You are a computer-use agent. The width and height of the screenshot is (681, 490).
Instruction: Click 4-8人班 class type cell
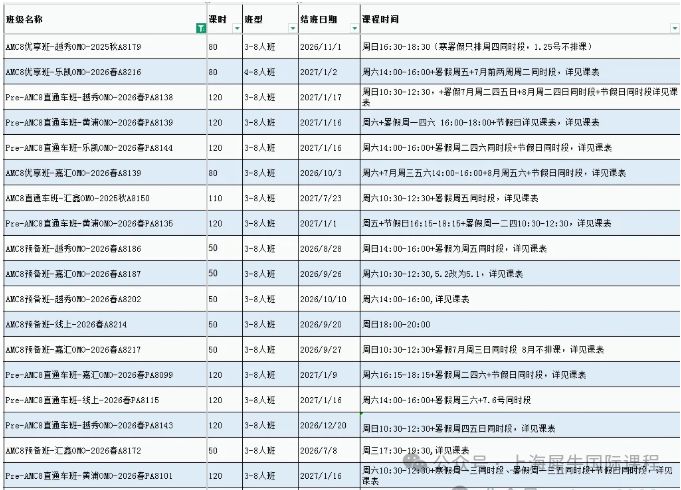coord(270,72)
